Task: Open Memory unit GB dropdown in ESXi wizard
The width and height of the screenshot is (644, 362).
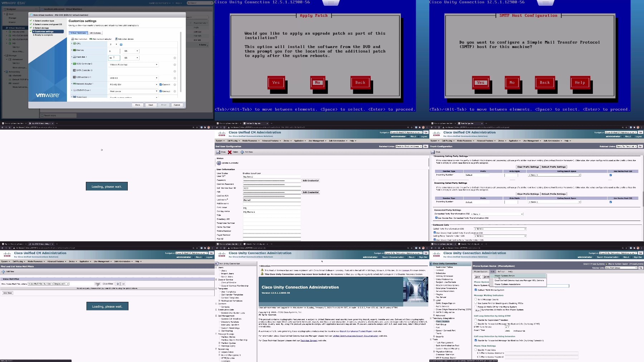Action: tap(131, 51)
